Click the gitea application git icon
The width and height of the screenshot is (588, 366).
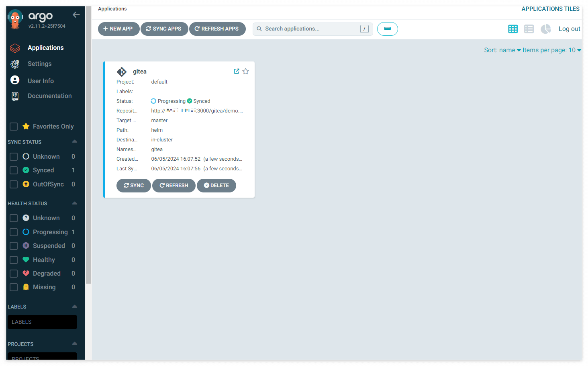(x=122, y=72)
